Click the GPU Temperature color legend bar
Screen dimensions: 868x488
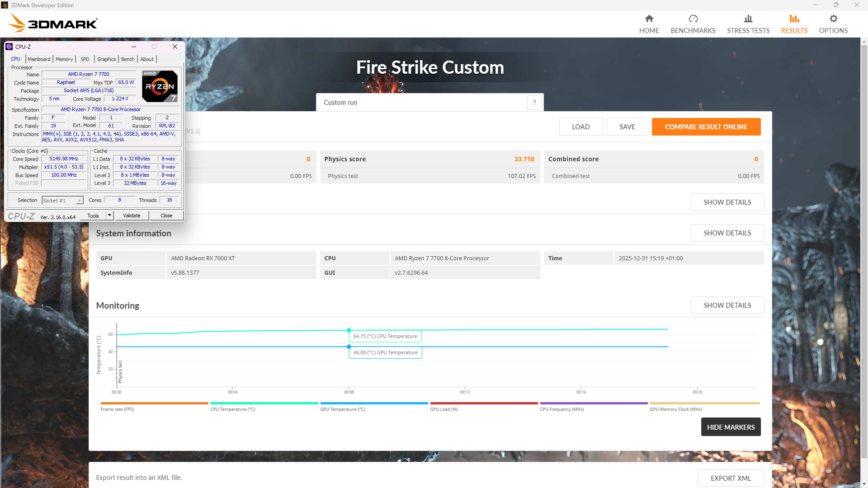coord(374,403)
